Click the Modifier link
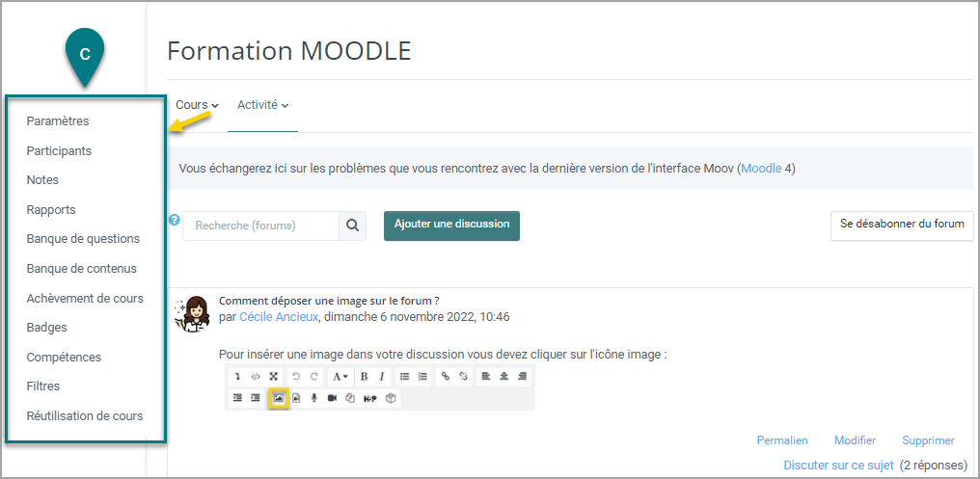 click(x=855, y=440)
